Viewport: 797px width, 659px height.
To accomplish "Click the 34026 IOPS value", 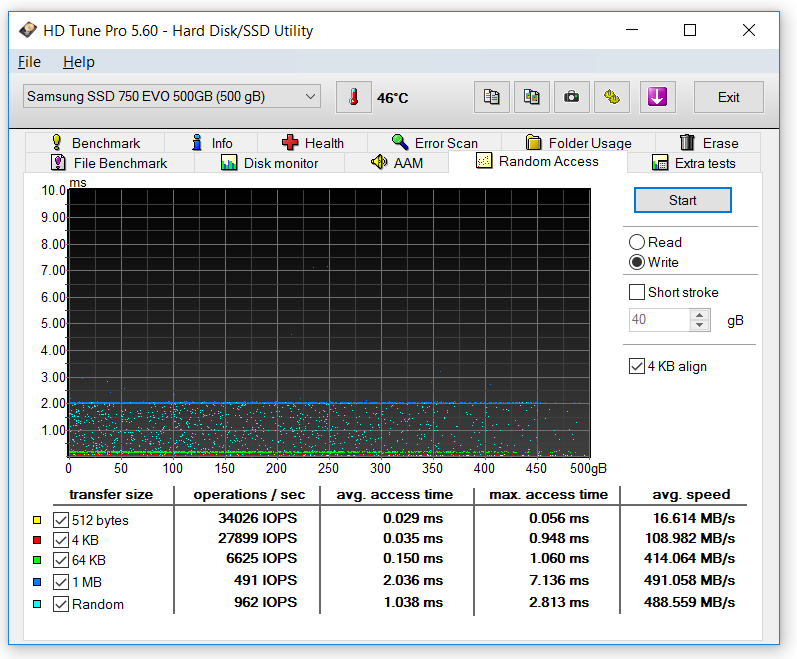I will pos(258,518).
